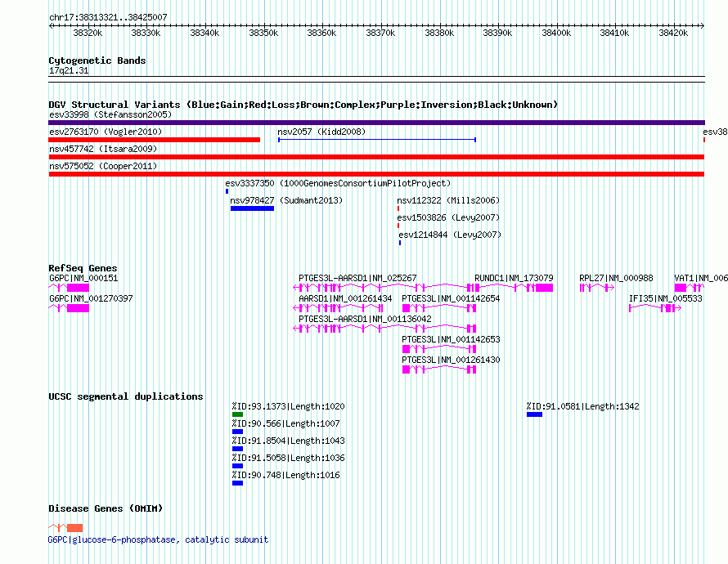Click the esv33998 (Stefansson2005) label
The width and height of the screenshot is (728, 564).
click(110, 114)
